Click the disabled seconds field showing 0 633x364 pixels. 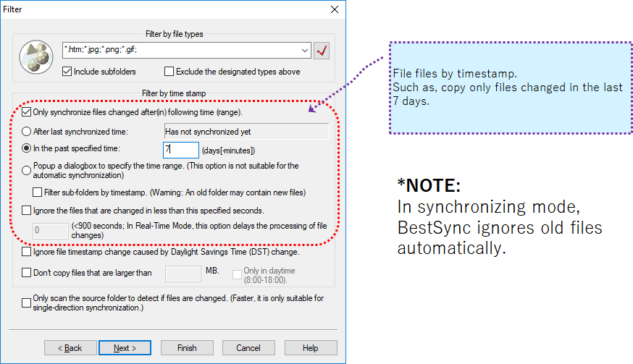point(51,230)
